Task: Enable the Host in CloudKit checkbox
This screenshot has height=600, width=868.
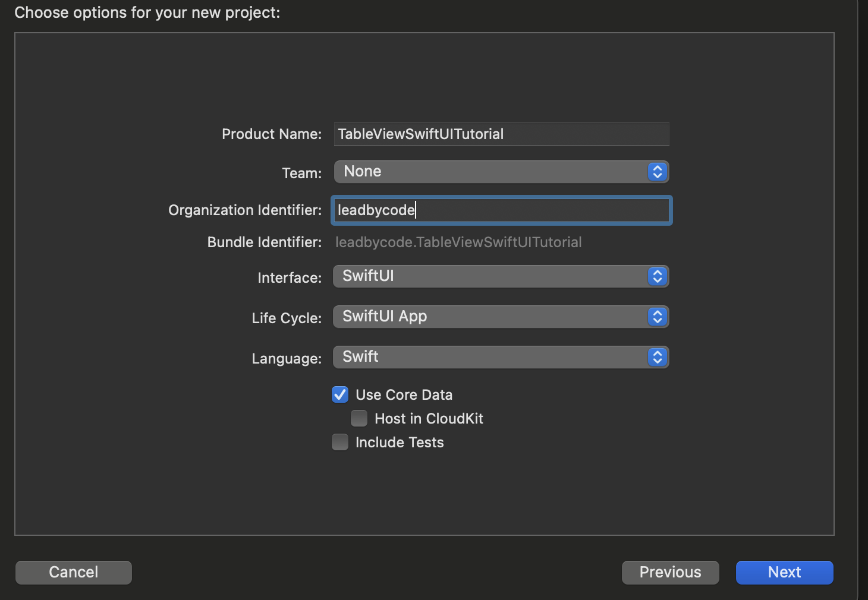Action: [x=359, y=418]
